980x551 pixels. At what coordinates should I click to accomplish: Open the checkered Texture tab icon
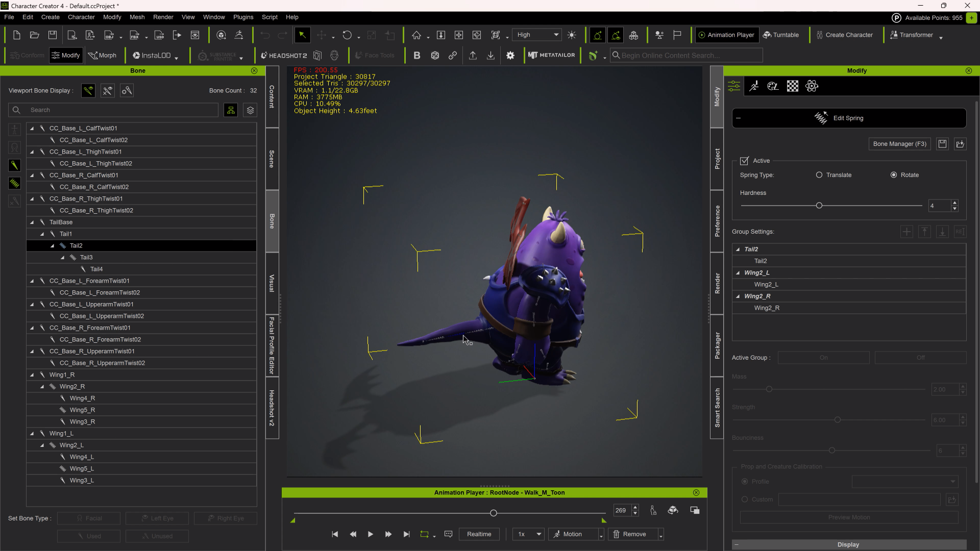(792, 86)
